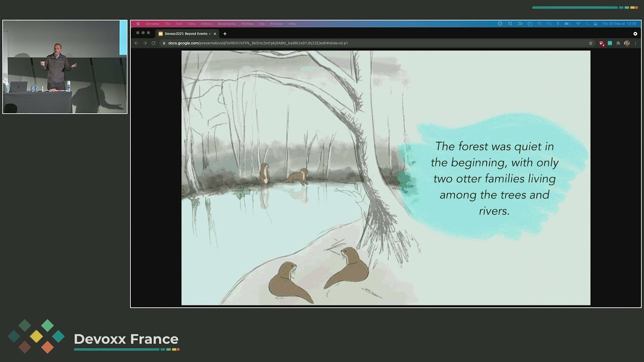Viewport: 644px width, 362px height.
Task: Focus the docs.google.com address bar
Action: [377, 43]
